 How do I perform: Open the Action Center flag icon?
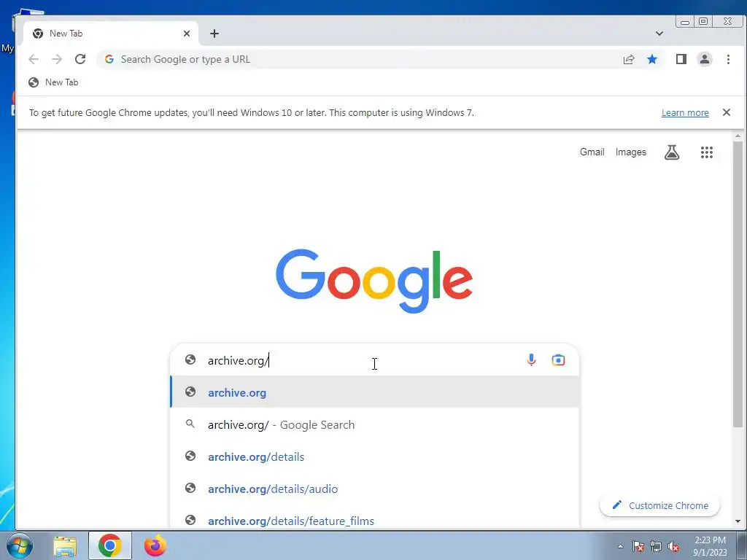638,546
